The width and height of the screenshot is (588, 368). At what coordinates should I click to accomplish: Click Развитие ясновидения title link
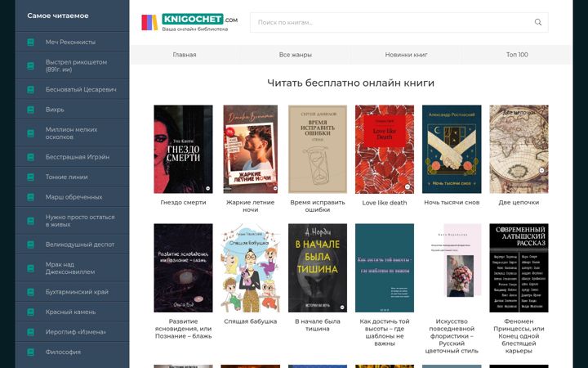pyautogui.click(x=184, y=329)
